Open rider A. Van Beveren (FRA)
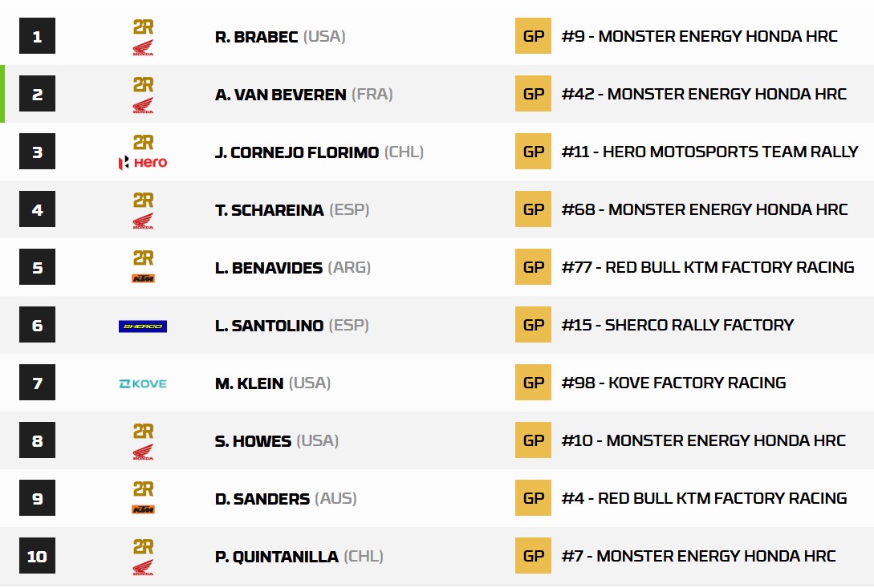874x588 pixels. pos(304,94)
